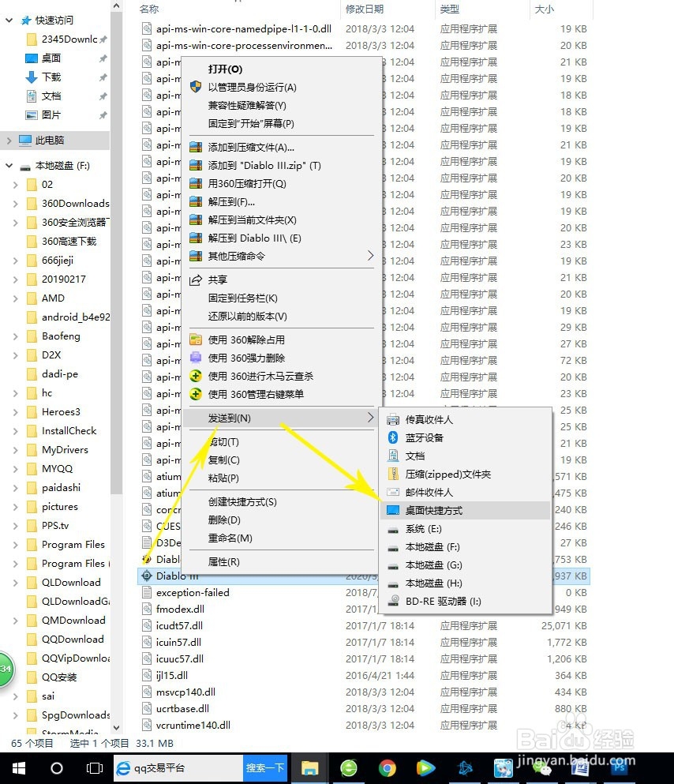Expand the MyDrivers folder node

click(x=16, y=450)
